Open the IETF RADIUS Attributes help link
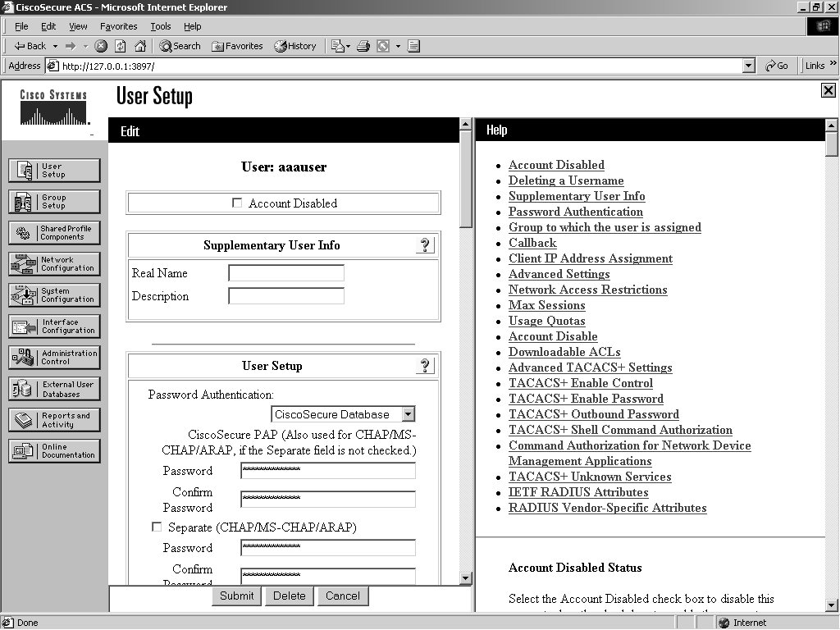The height and width of the screenshot is (630, 840). (578, 492)
